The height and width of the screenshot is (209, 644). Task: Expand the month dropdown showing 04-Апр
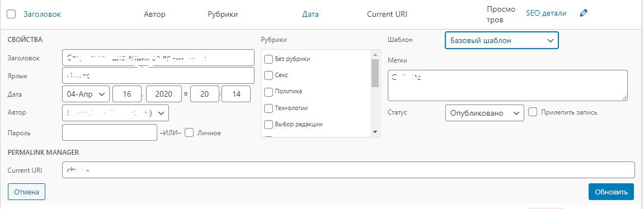86,94
